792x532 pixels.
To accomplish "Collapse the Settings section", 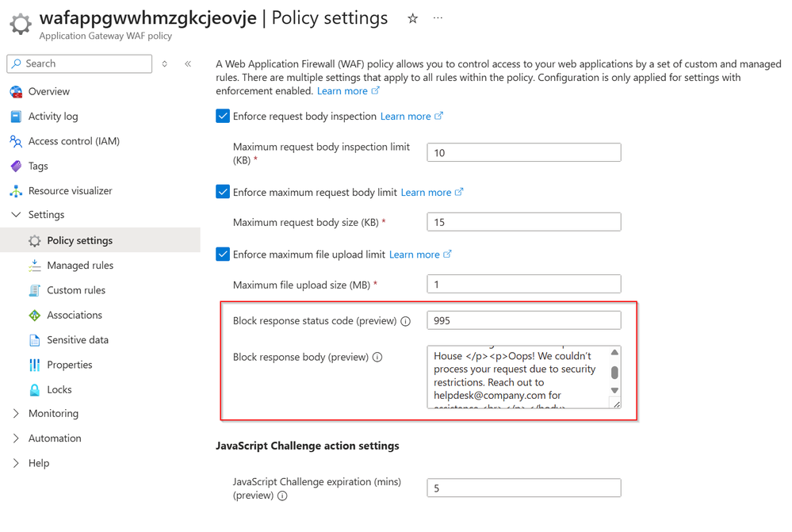I will click(16, 215).
